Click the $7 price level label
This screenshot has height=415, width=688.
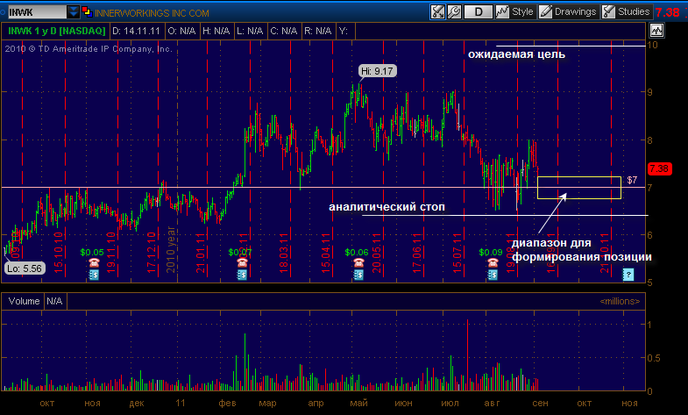click(x=632, y=180)
